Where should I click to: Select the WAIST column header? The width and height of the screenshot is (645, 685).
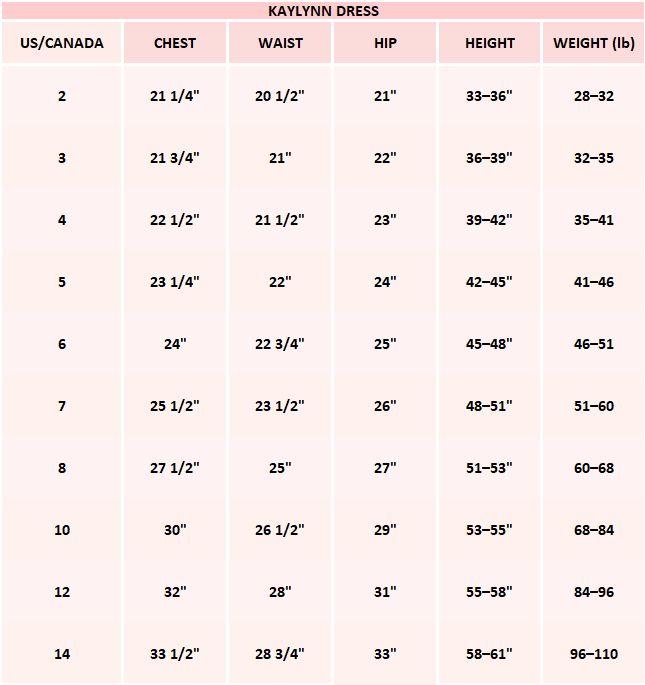[280, 43]
